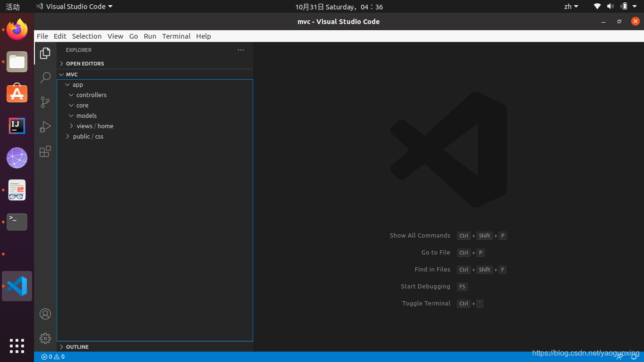Click the EXPLORER panel title

(x=79, y=50)
